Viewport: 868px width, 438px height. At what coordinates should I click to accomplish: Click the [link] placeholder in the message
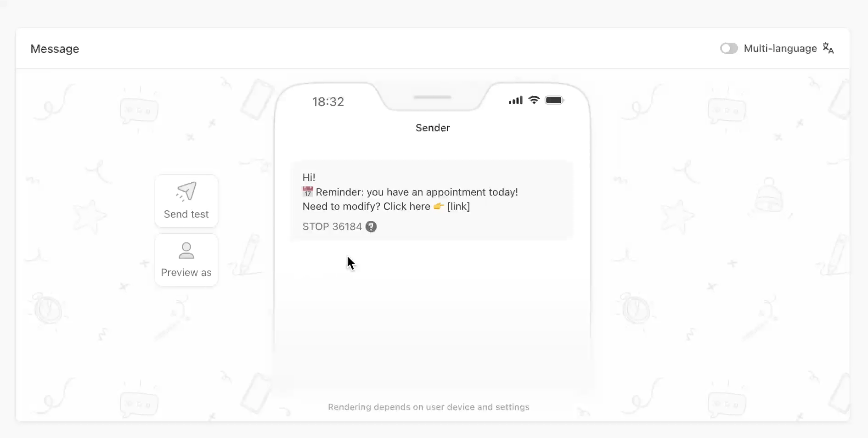click(458, 206)
